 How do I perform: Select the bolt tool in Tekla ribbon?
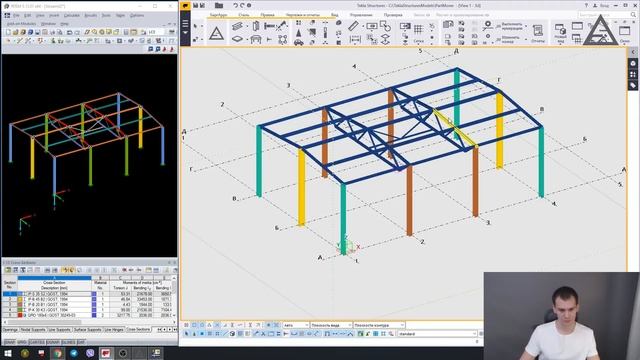click(270, 26)
